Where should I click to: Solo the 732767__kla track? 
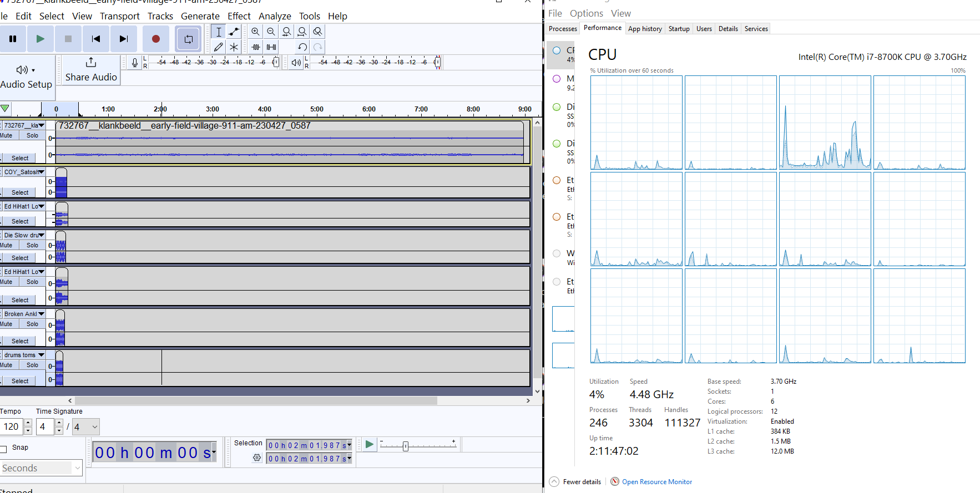(33, 135)
